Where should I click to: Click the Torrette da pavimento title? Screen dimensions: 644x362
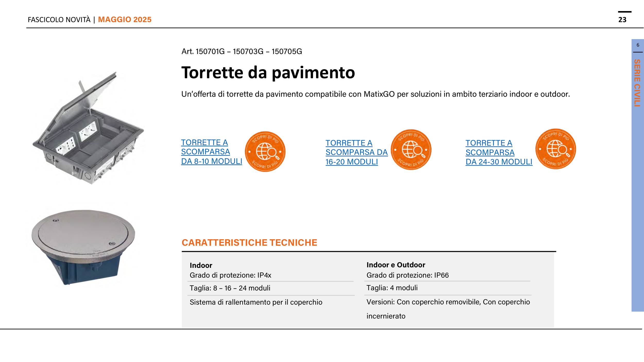268,73
